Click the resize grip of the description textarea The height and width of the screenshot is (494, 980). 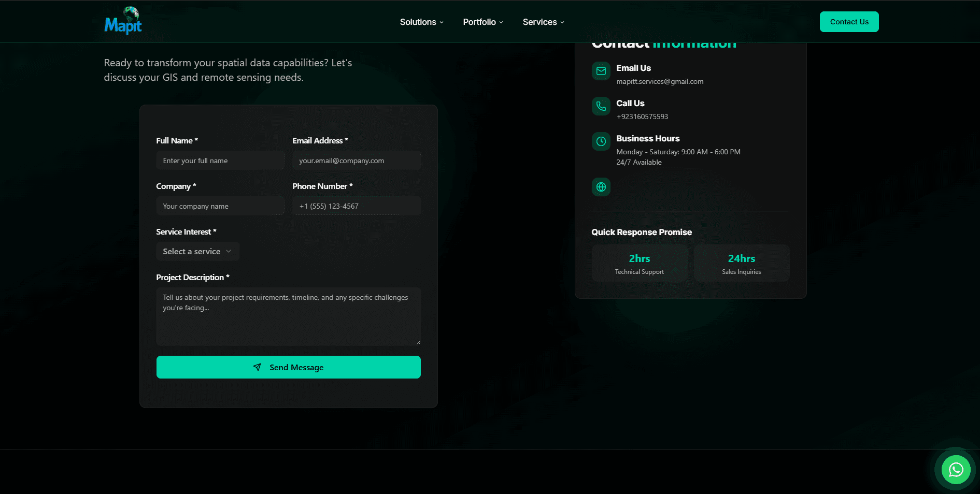(418, 342)
